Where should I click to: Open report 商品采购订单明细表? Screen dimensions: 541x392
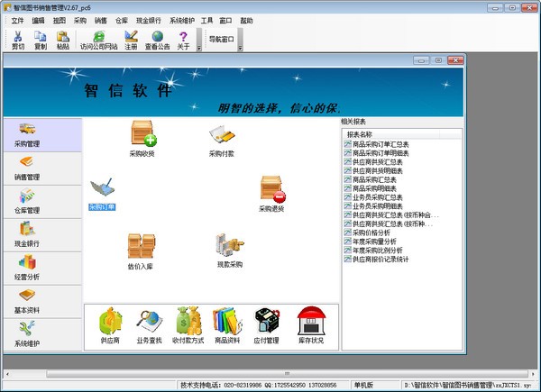381,153
